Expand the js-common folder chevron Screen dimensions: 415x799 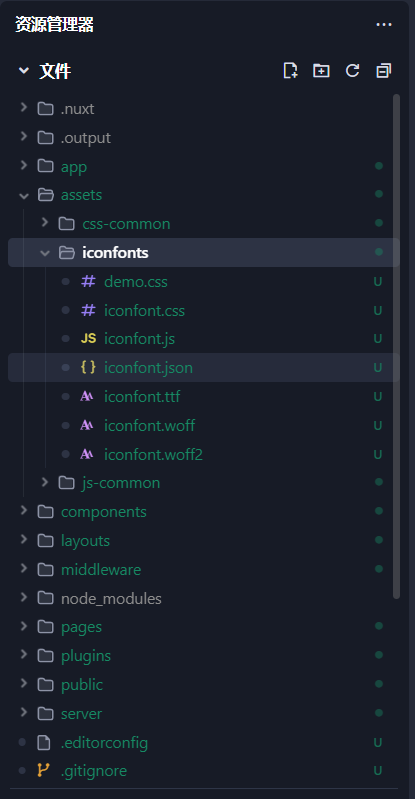coord(45,482)
